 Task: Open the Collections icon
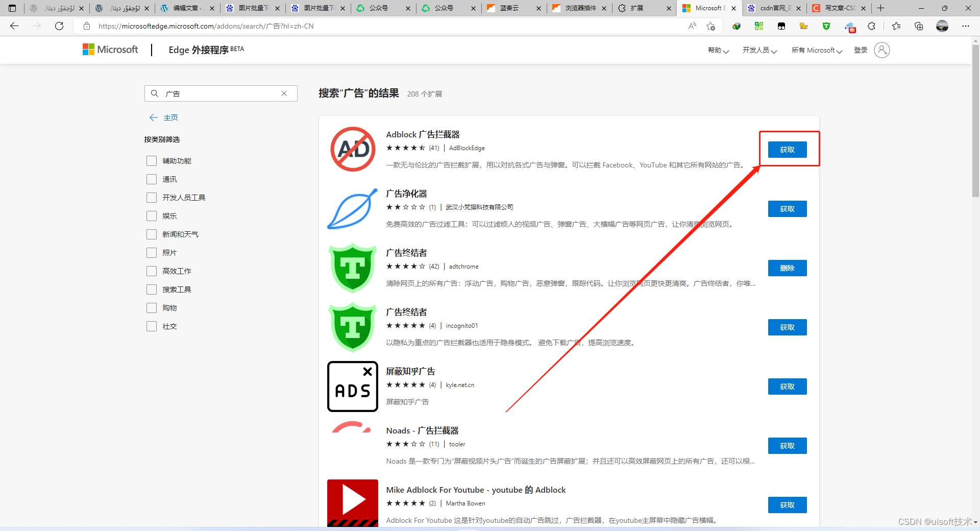pyautogui.click(x=919, y=26)
